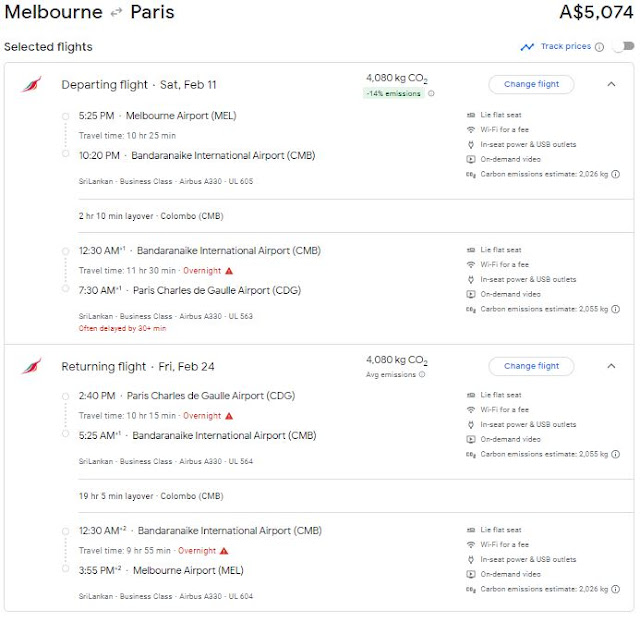The width and height of the screenshot is (640, 622).
Task: Click the lie flat seat icon for UL 605
Action: point(471,115)
